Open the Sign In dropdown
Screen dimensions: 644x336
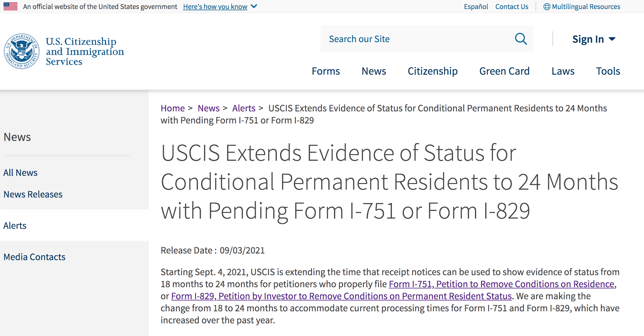click(594, 39)
